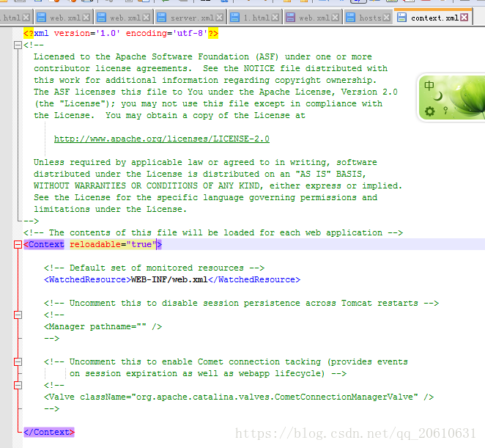Click the crescent moon icon in IME bar
This screenshot has height=448, width=485.
coord(438,97)
